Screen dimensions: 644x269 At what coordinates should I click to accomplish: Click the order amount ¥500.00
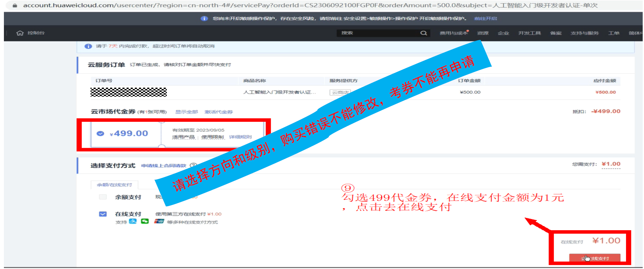point(470,92)
